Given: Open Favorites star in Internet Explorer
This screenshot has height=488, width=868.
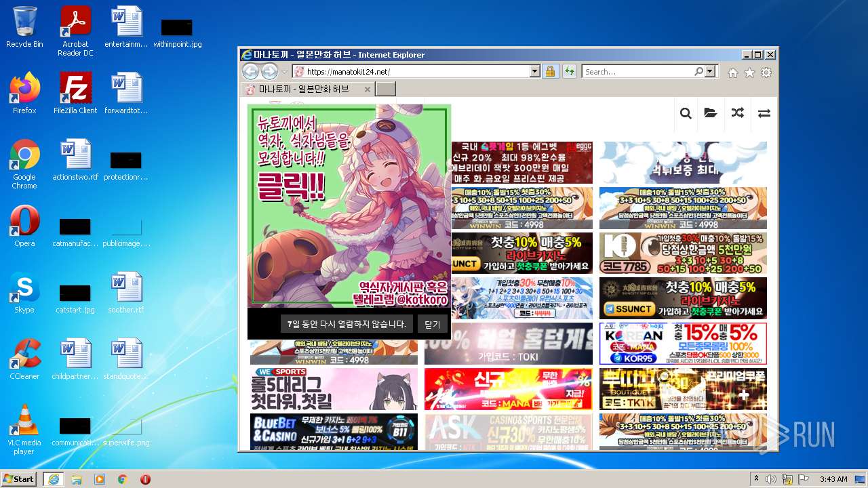Looking at the screenshot, I should [749, 73].
